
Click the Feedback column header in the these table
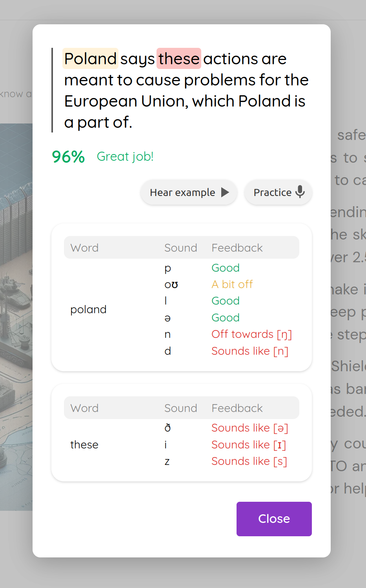click(x=237, y=408)
